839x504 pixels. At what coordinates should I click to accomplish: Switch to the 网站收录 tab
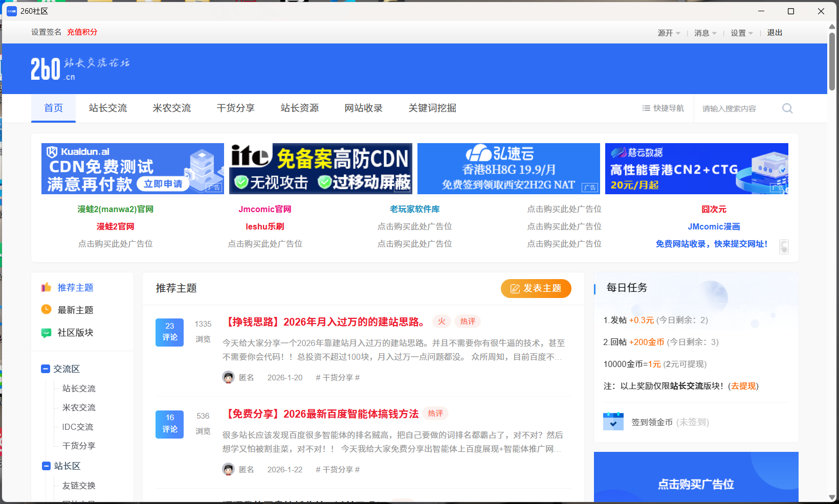coord(363,108)
